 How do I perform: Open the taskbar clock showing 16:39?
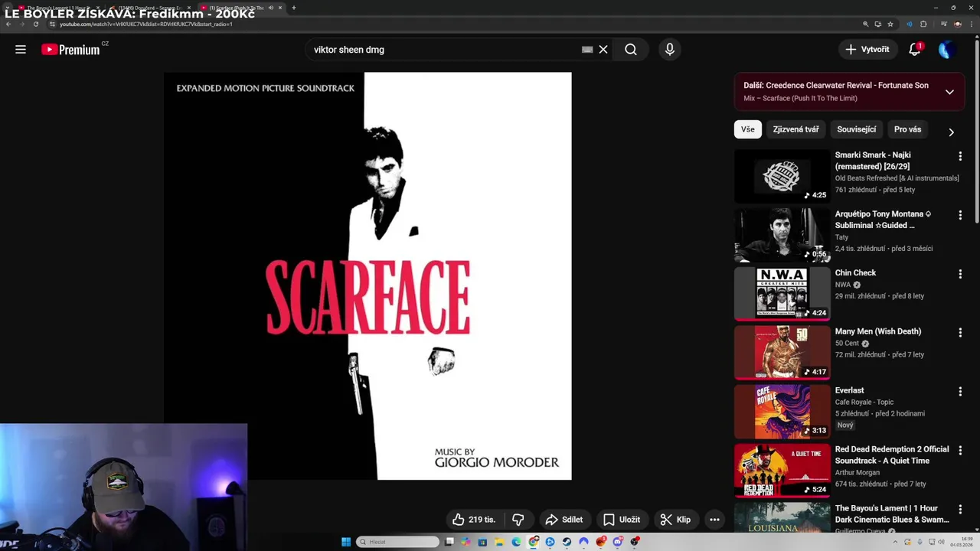962,542
